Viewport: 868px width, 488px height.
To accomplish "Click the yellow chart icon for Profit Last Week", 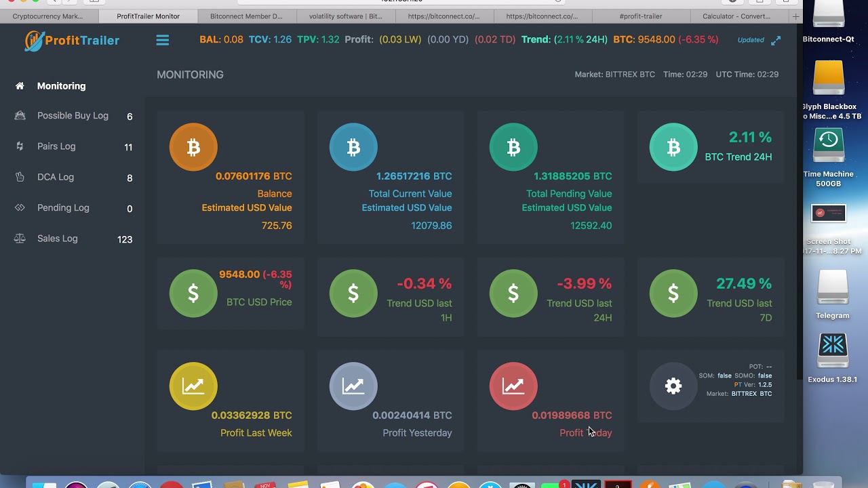I will point(193,386).
